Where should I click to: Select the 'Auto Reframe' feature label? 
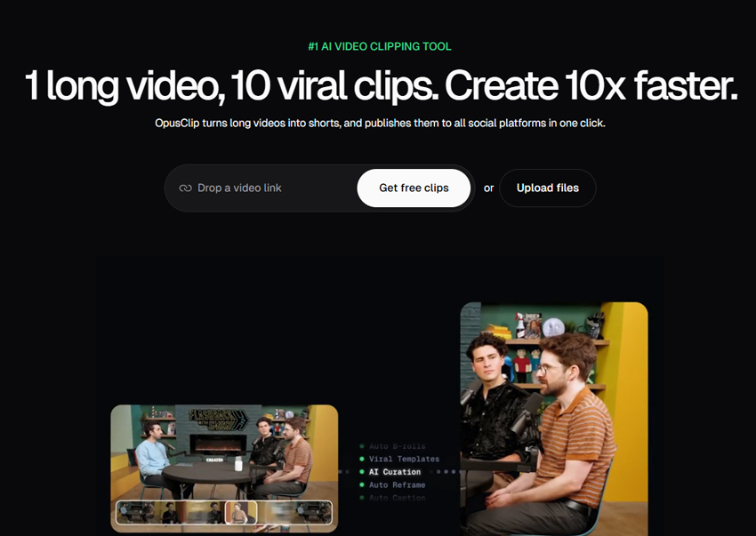click(x=397, y=485)
